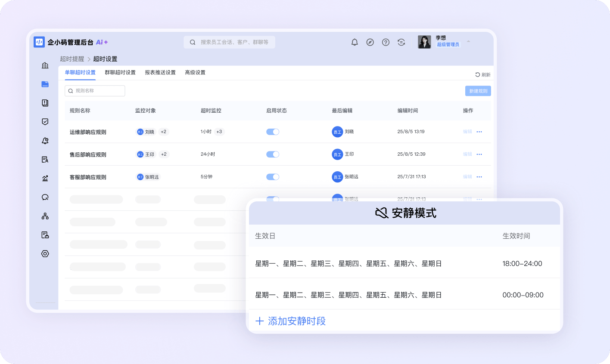Switch to the 群聊超时设置 tab
Screen dimensions: 610x364
point(120,72)
